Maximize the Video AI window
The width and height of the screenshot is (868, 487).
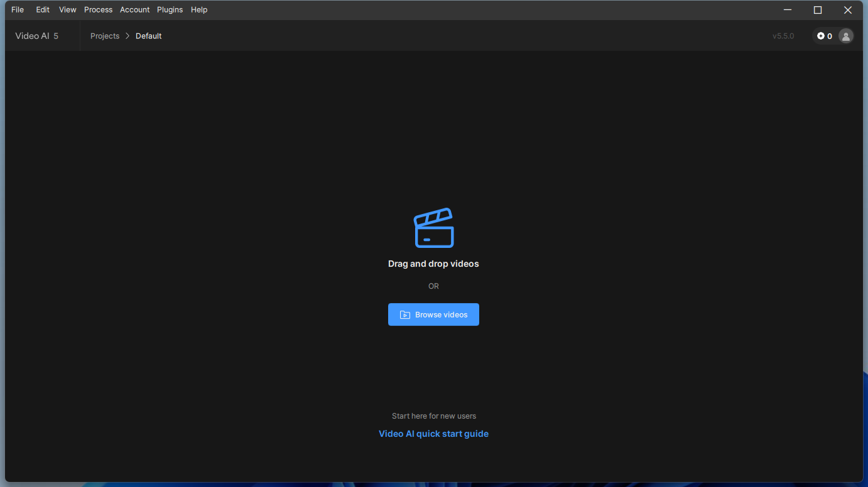tap(818, 10)
